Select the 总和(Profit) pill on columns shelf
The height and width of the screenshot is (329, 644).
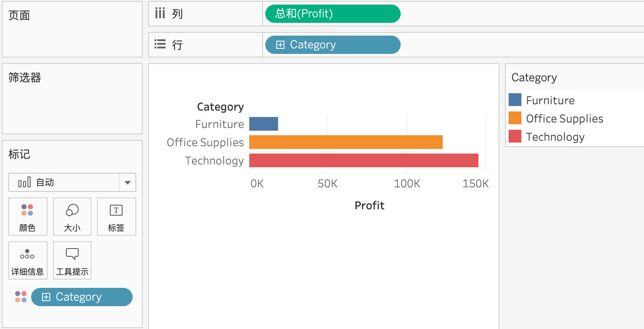[333, 14]
